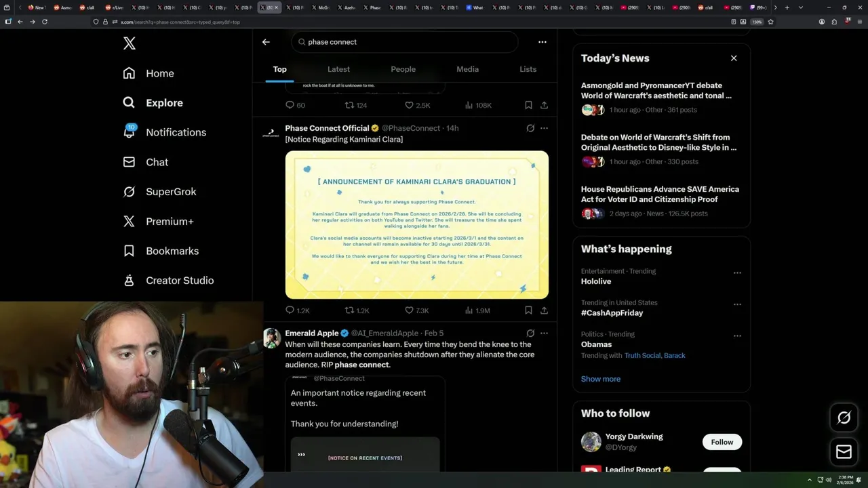Open the floating Messages envelope button

click(x=844, y=451)
